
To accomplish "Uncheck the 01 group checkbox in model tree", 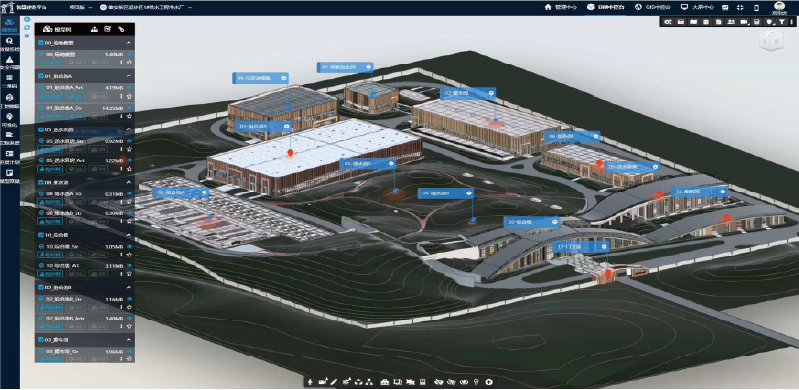I will tap(41, 76).
